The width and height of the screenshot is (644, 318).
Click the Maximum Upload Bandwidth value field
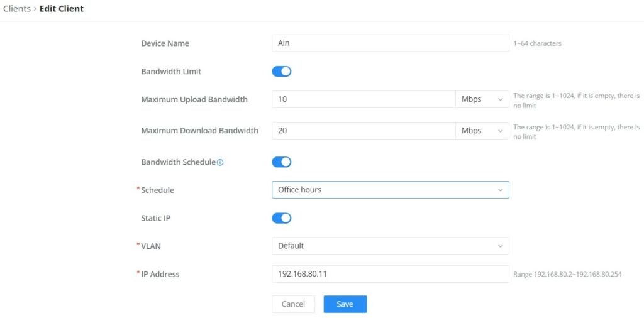tap(364, 99)
